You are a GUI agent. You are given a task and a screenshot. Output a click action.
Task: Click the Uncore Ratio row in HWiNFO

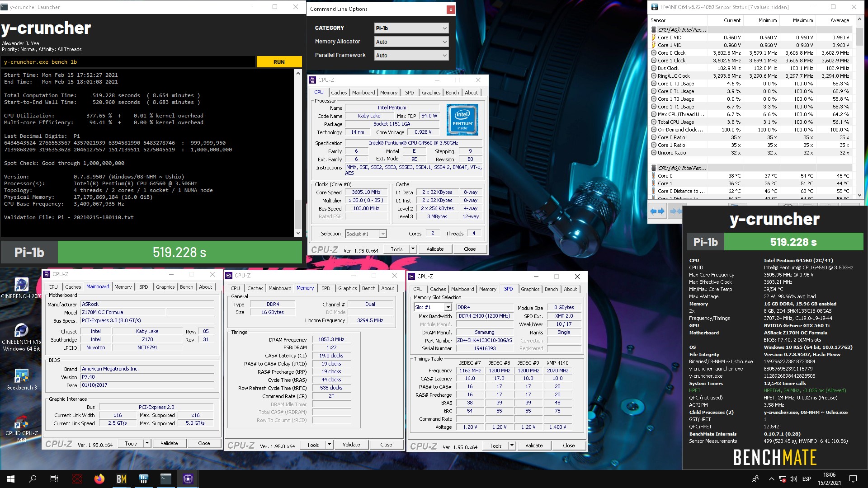(752, 153)
